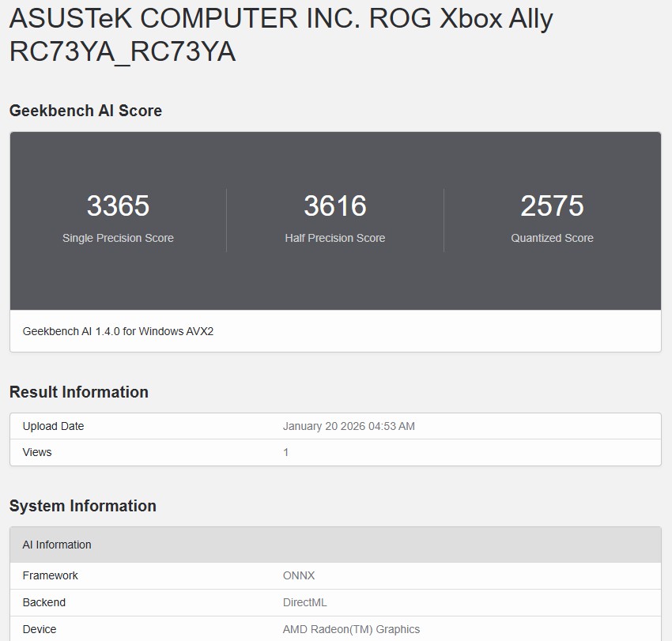This screenshot has height=641, width=672.
Task: Click the AI Information table header
Action: [55, 545]
